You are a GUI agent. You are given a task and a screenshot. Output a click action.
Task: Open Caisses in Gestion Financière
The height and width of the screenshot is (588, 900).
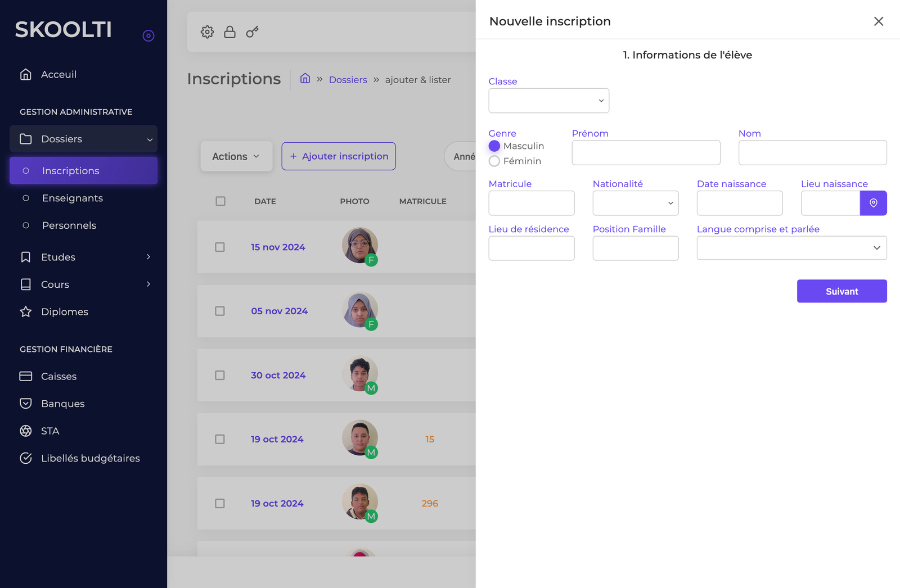pyautogui.click(x=58, y=376)
